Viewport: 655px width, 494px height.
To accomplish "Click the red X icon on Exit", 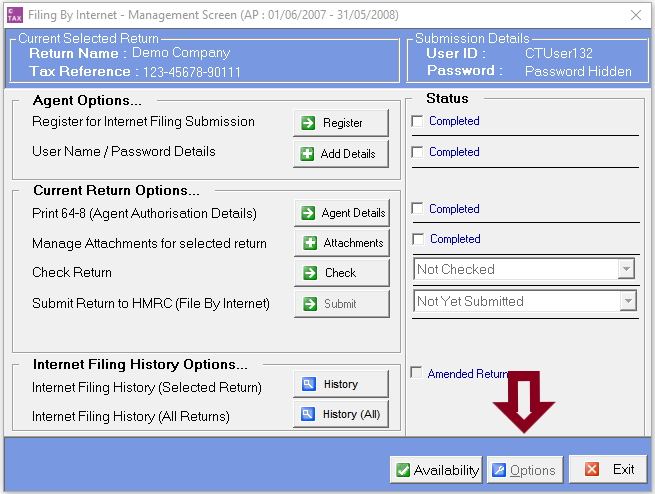I will [x=592, y=469].
